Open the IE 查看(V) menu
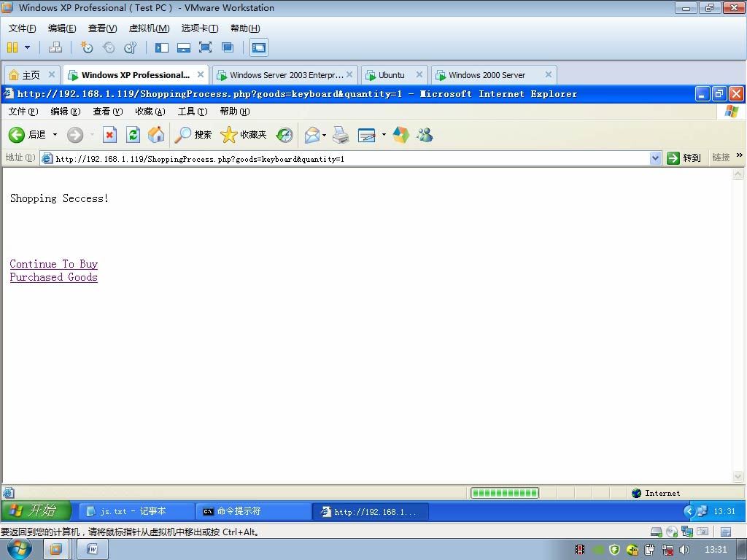 [x=108, y=112]
